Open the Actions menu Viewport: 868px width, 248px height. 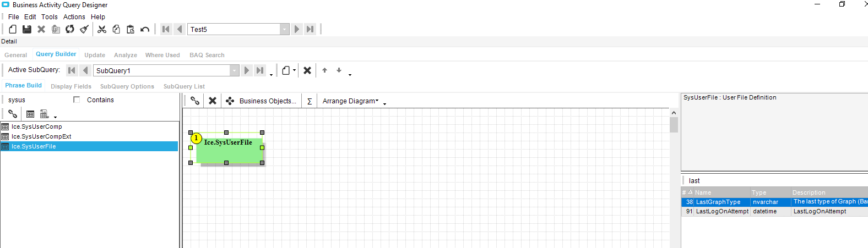pos(74,17)
